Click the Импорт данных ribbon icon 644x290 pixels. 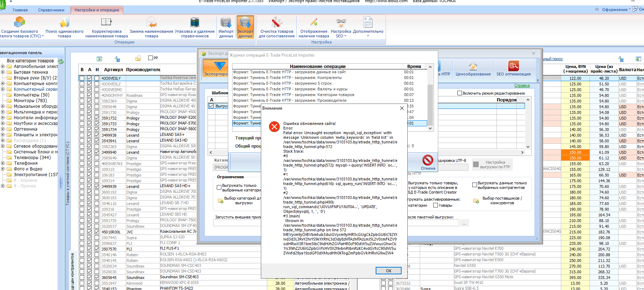point(226,27)
